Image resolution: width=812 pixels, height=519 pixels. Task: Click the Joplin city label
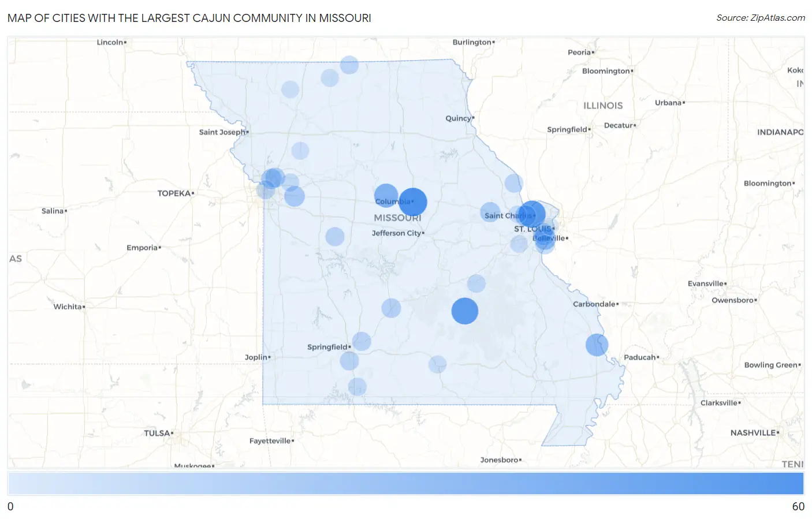257,357
